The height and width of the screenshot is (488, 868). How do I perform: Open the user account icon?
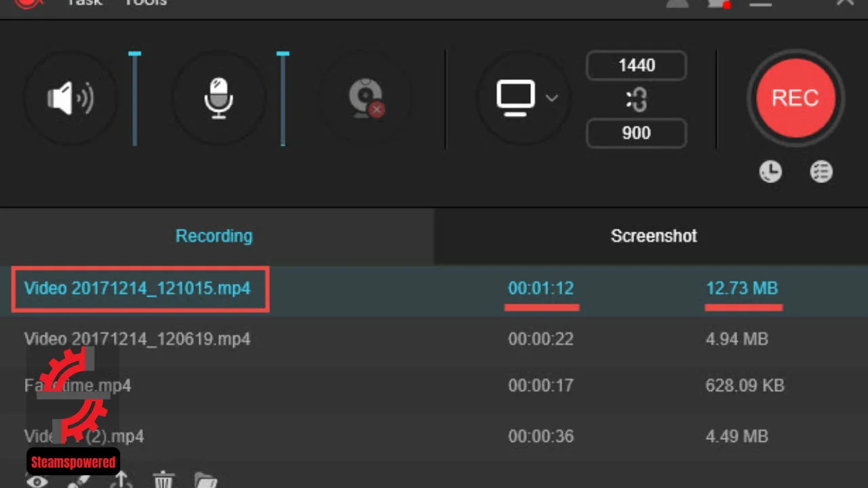[677, 3]
